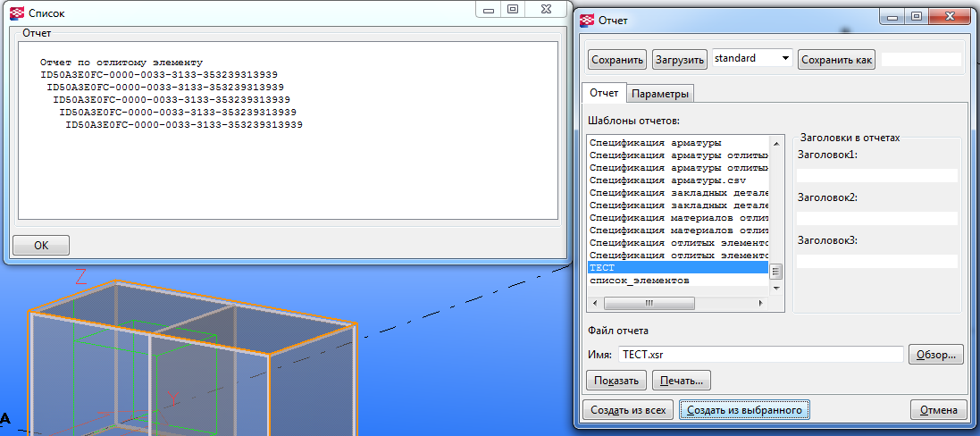980x436 pixels.
Task: Focus the Заголовок2 input field
Action: point(877,219)
